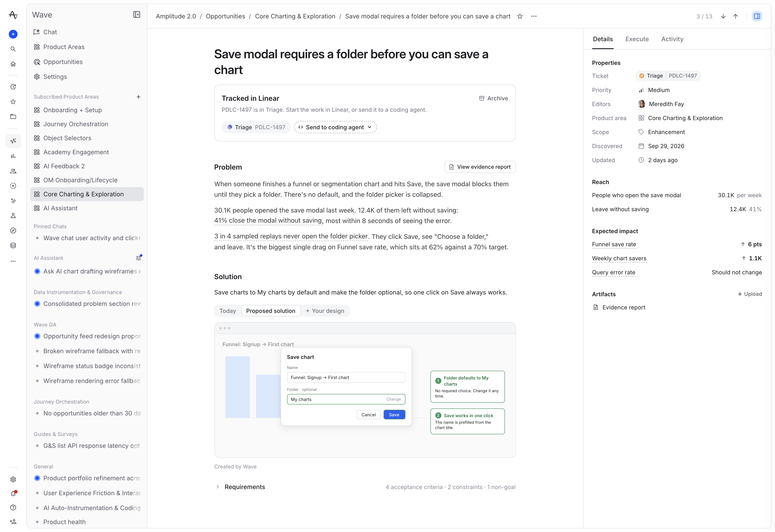
Task: Open search from the left rail
Action: 13,49
